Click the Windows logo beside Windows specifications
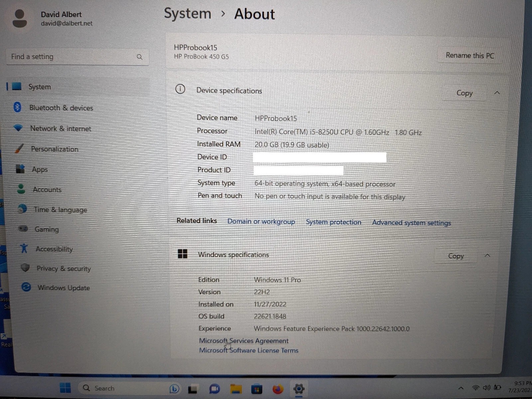532x399 pixels. [183, 254]
